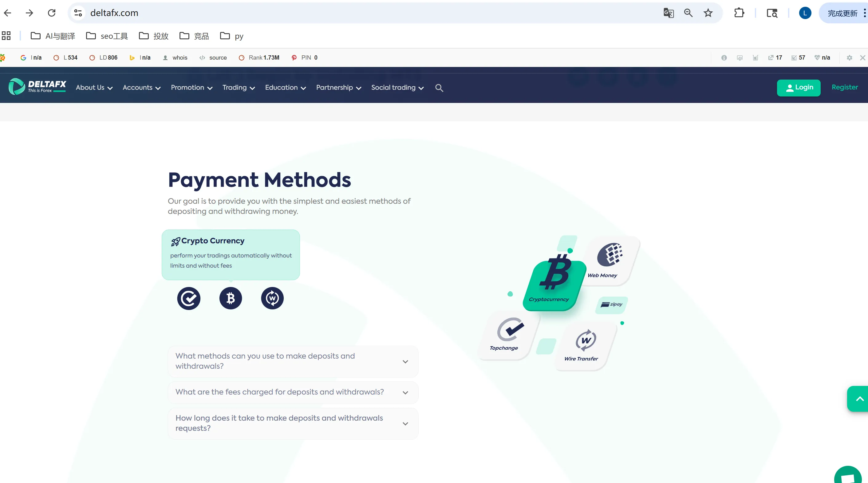Go back to the previous page
This screenshot has width=868, height=483.
pos(7,13)
